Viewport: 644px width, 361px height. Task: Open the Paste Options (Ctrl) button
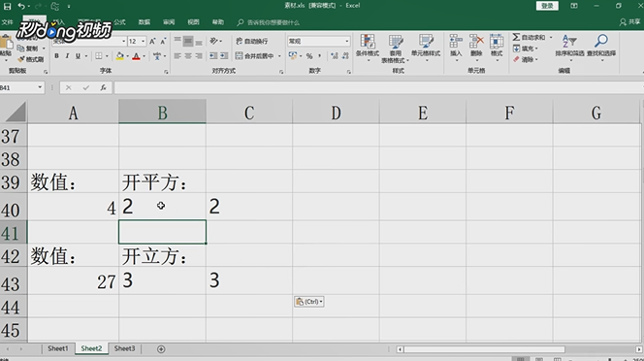tap(308, 302)
